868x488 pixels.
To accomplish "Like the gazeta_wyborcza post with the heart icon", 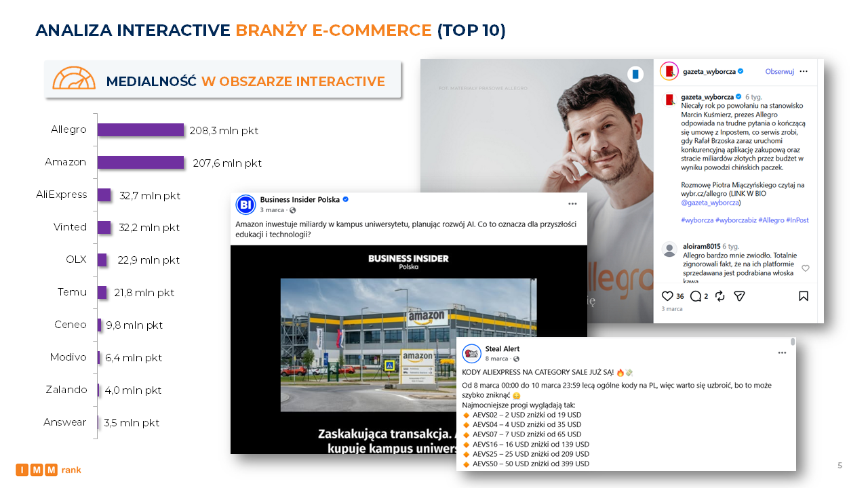I will click(667, 296).
